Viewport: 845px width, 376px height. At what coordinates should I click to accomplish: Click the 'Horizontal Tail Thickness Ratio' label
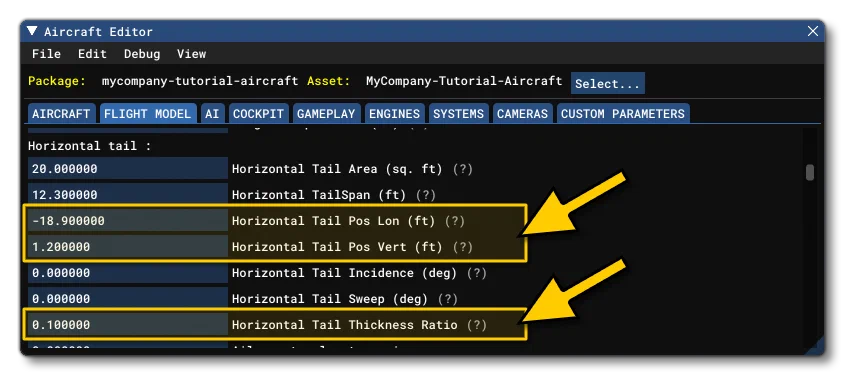344,325
